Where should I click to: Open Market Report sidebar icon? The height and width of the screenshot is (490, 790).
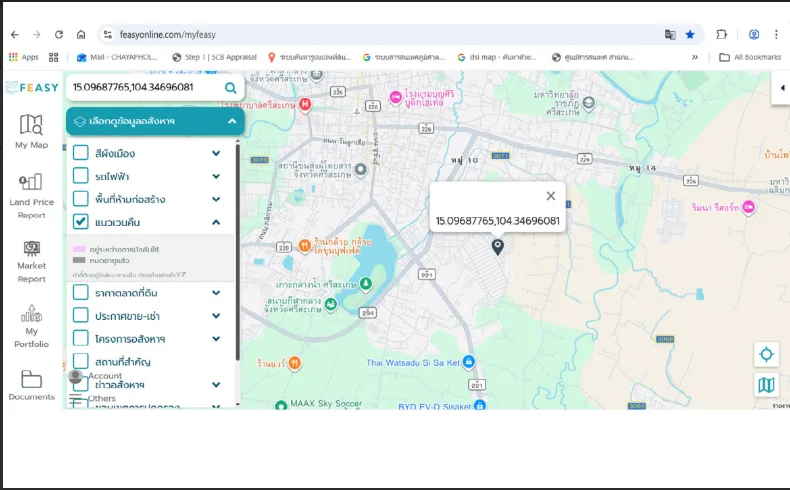point(31,262)
